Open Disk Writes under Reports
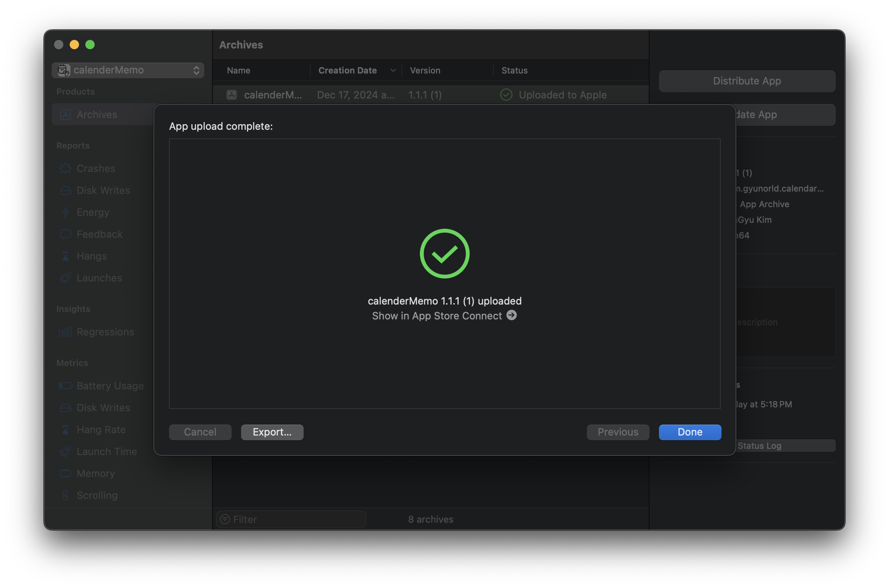Screen dimensions: 889x588 click(103, 190)
